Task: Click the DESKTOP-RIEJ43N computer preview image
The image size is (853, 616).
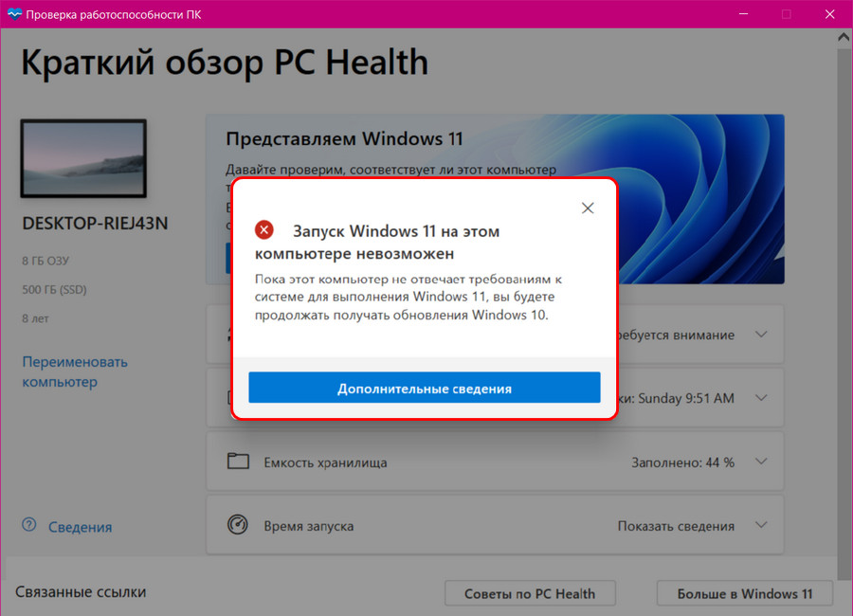Action: coord(82,156)
